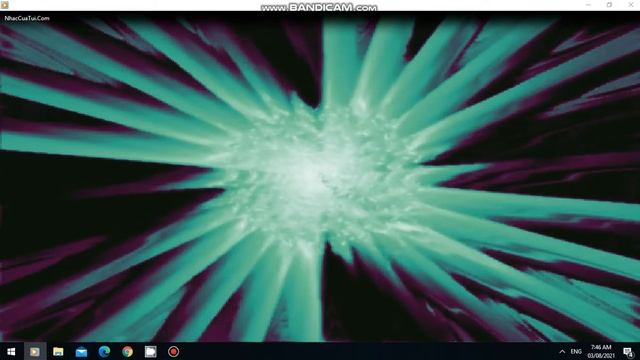
Task: Open File Explorer from taskbar
Action: point(58,351)
